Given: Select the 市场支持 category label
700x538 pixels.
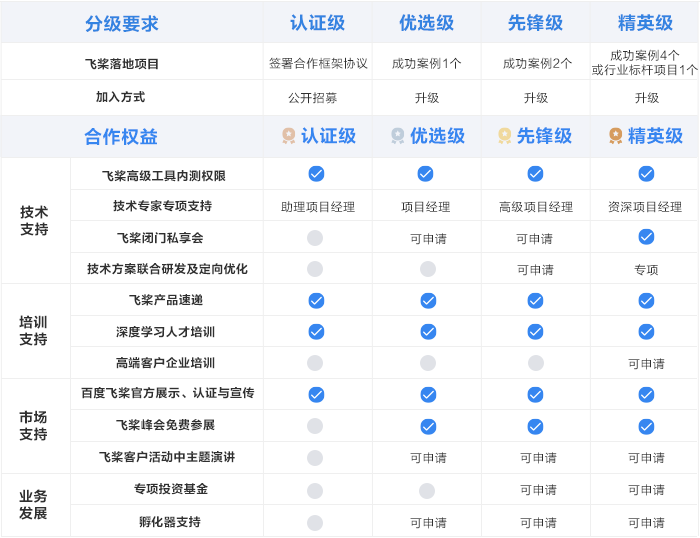Looking at the screenshot, I should (x=33, y=426).
